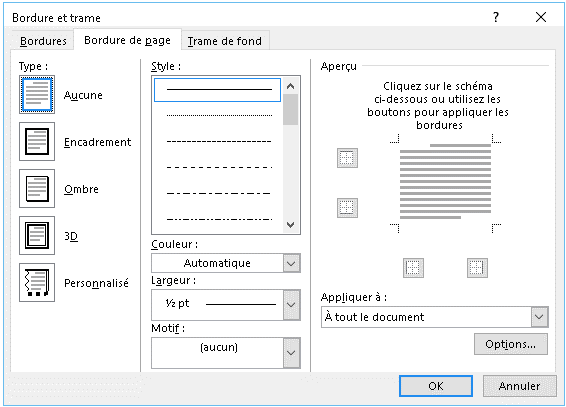Expand the Largeur ½ pt dropdown
This screenshot has height=407, width=566.
226,305
